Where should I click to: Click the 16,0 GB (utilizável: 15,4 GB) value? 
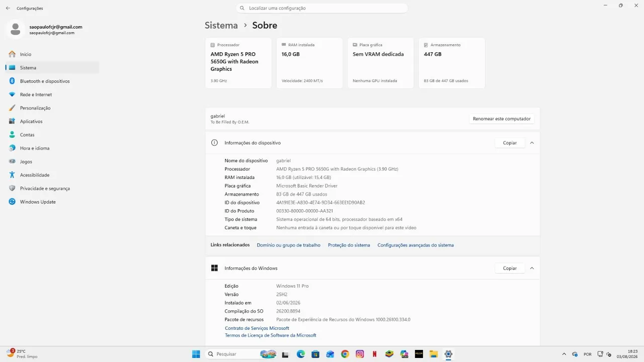point(303,177)
